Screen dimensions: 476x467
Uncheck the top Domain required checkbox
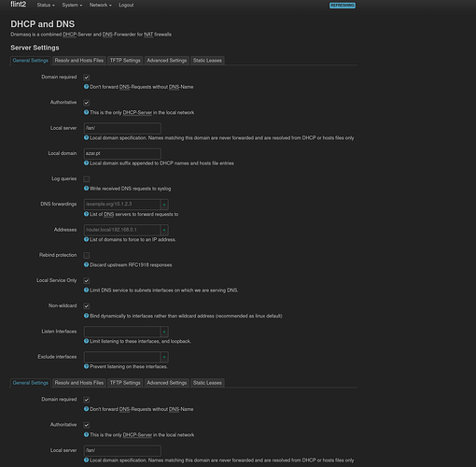click(x=87, y=78)
